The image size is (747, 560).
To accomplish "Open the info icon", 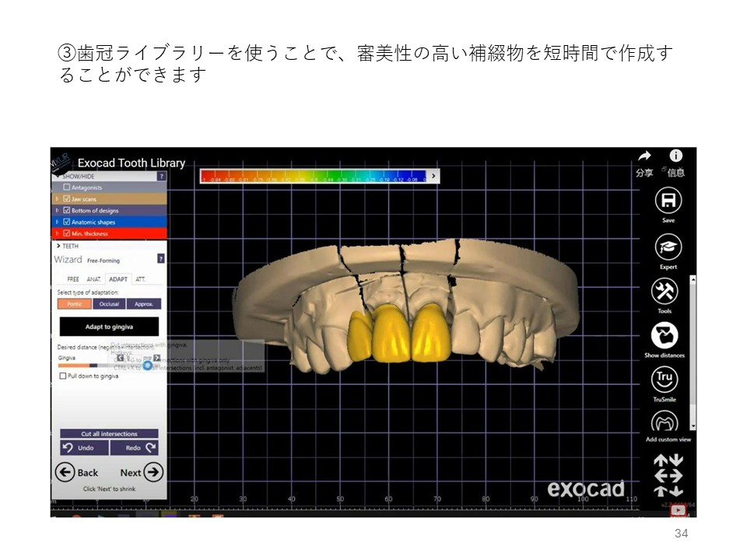I will click(675, 156).
